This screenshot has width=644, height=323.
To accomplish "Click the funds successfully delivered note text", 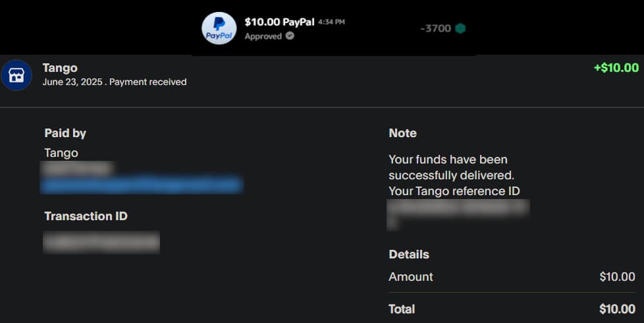I will 451,167.
